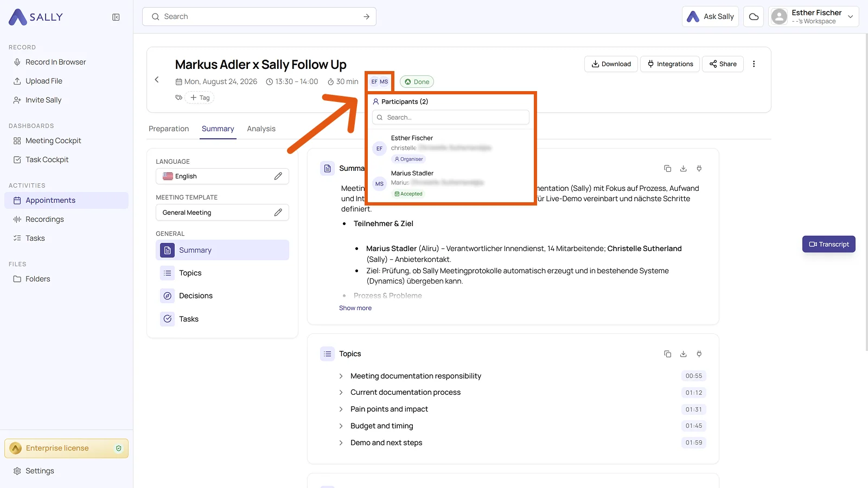
Task: Open integrations for the Topics section
Action: (x=699, y=354)
